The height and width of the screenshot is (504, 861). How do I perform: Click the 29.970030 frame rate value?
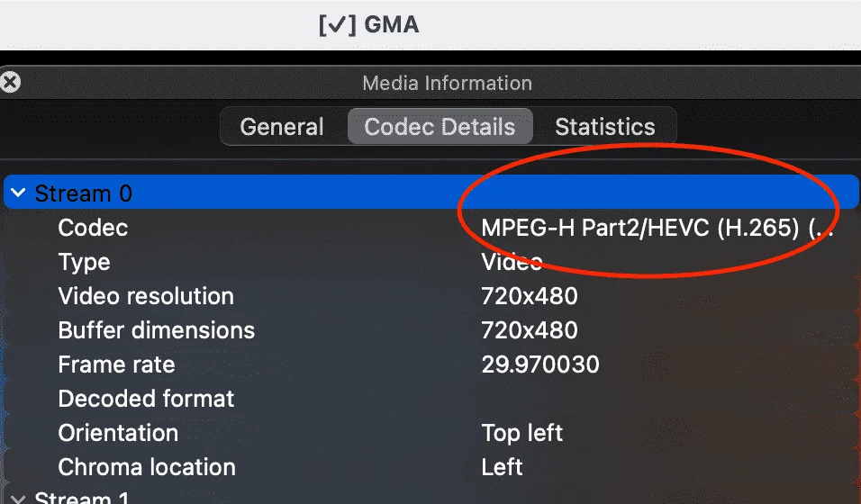pos(540,364)
